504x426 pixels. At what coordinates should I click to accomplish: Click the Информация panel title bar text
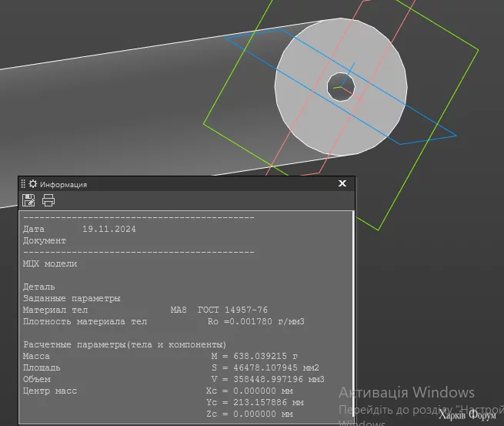tap(63, 185)
